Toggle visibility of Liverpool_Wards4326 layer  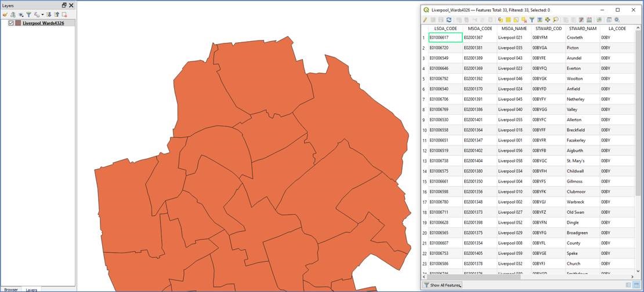[x=11, y=23]
